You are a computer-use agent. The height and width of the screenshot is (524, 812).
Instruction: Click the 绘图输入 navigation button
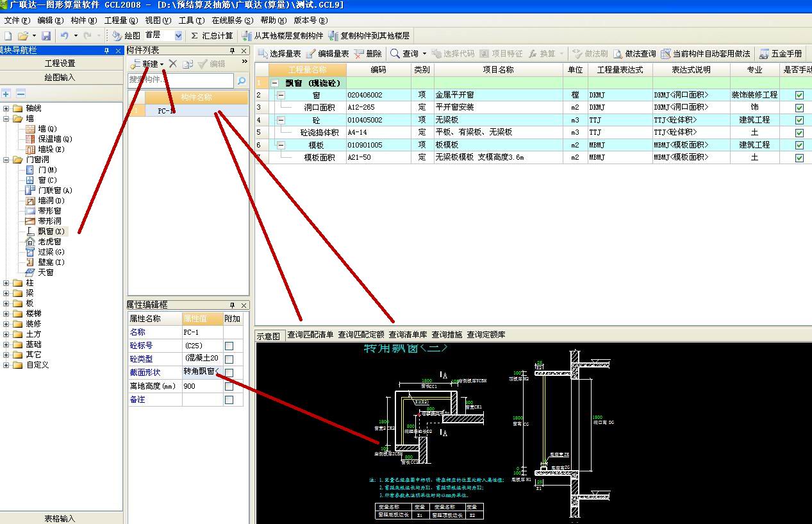60,77
